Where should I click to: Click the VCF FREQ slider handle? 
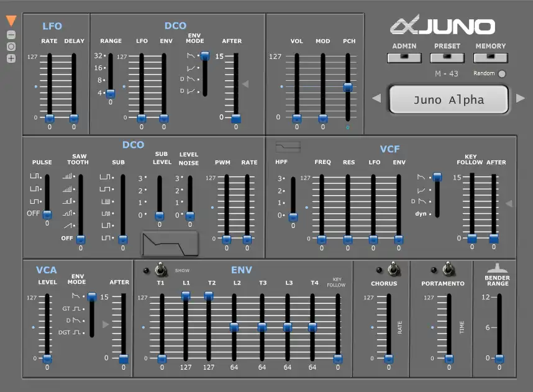click(322, 240)
